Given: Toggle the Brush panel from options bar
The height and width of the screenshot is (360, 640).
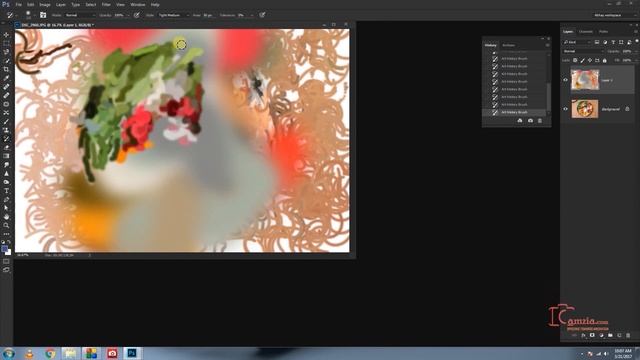Looking at the screenshot, I should coord(43,15).
